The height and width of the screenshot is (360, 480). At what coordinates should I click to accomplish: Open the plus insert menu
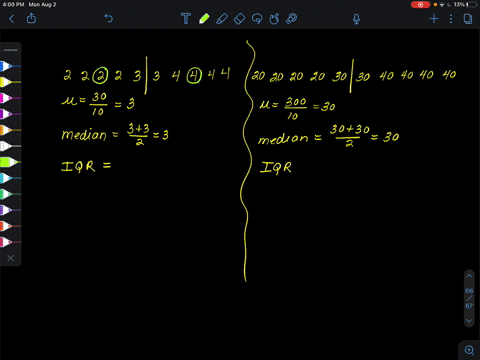(434, 19)
